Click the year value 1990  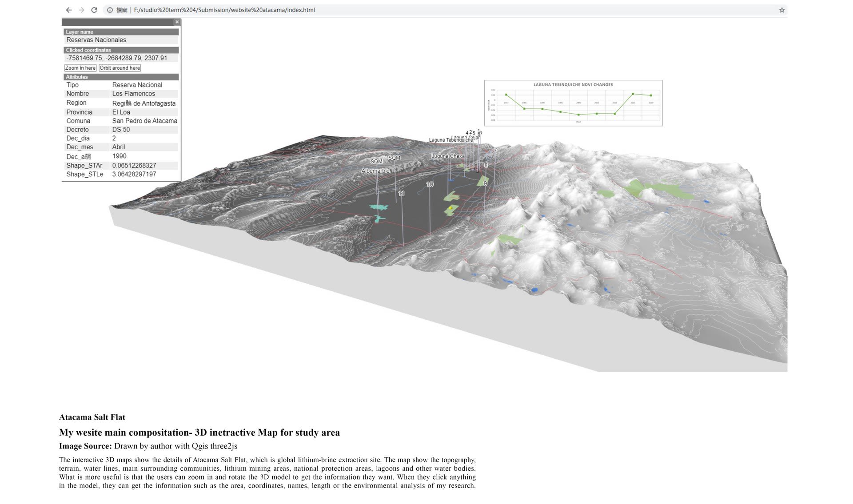pos(120,156)
